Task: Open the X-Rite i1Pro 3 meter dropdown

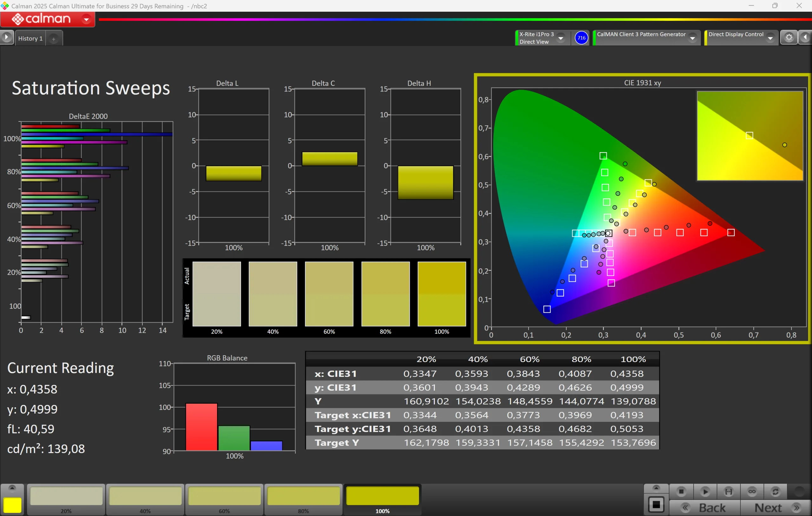Action: (x=560, y=38)
